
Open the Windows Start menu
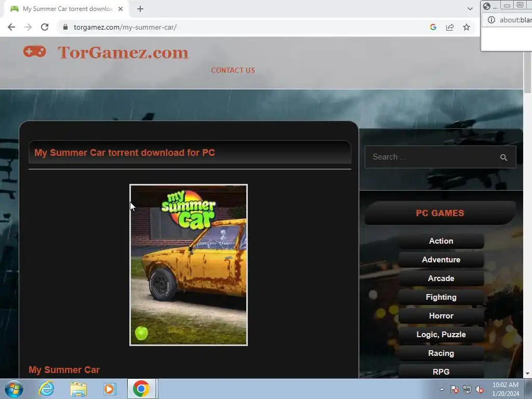(x=14, y=389)
